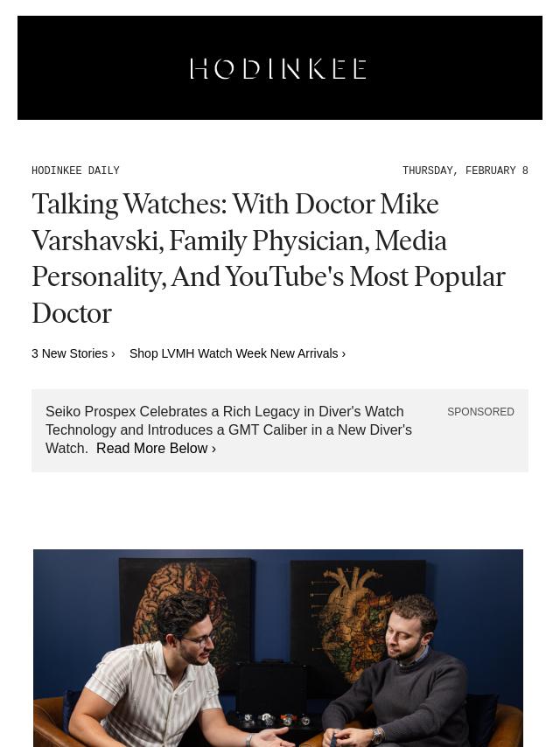The height and width of the screenshot is (747, 560).
Task: Click the Thursday, February 8 date
Action: [x=465, y=171]
